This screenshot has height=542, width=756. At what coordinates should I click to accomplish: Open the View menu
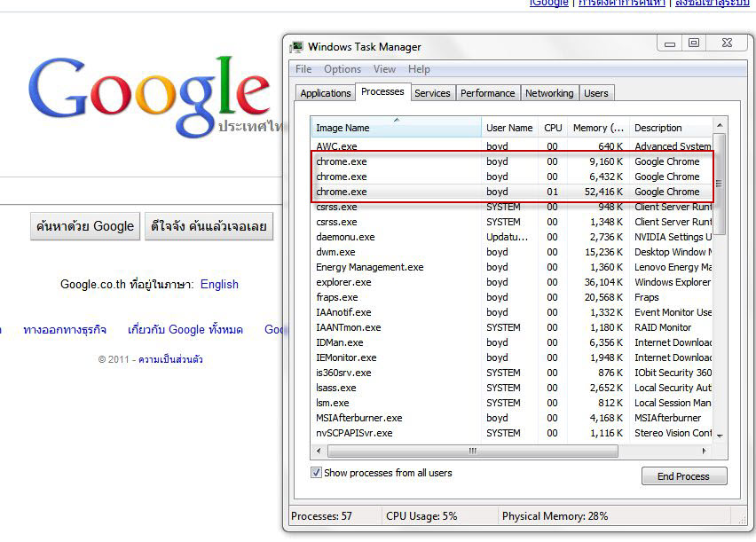[x=384, y=69]
